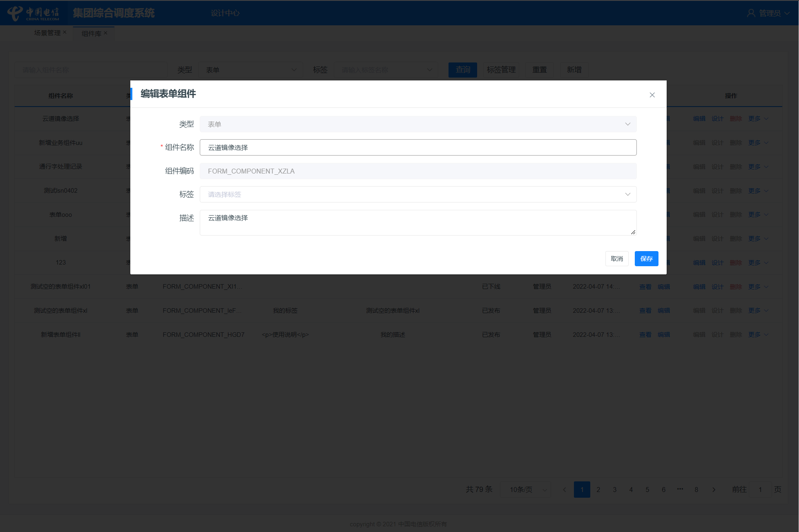Expand 更多 for 新增表单组件ll row
Image resolution: width=799 pixels, height=532 pixels.
pyautogui.click(x=758, y=334)
